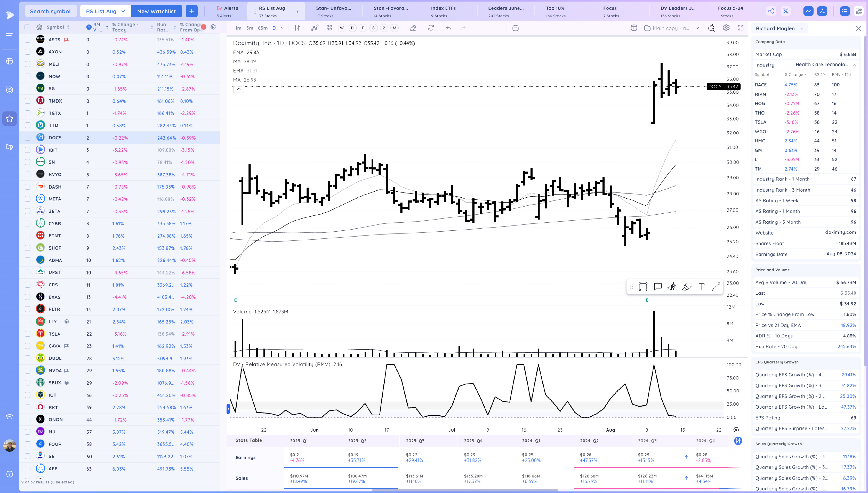
Task: Tick the checkbox next to NVDA
Action: (27, 371)
